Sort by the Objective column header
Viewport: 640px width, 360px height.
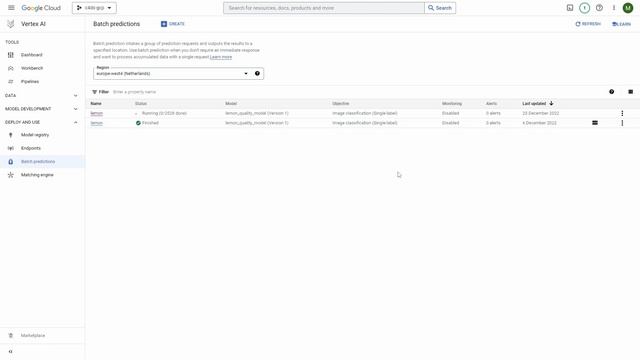[x=341, y=104]
